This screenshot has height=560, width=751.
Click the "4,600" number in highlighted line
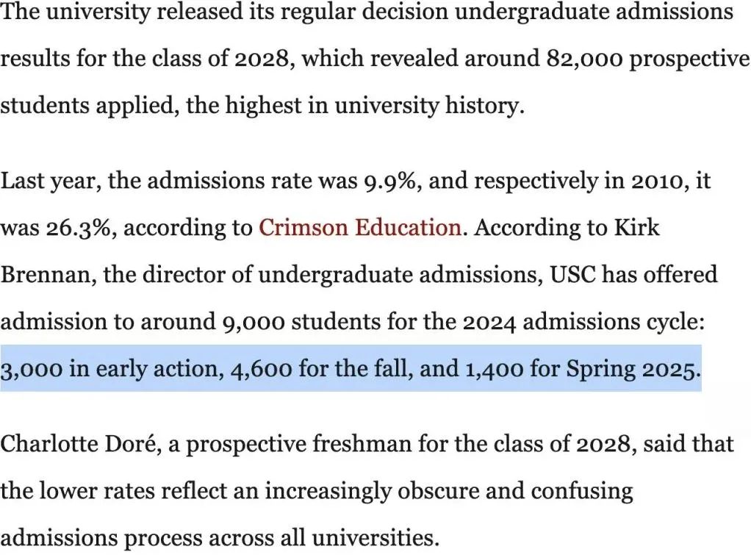click(262, 370)
